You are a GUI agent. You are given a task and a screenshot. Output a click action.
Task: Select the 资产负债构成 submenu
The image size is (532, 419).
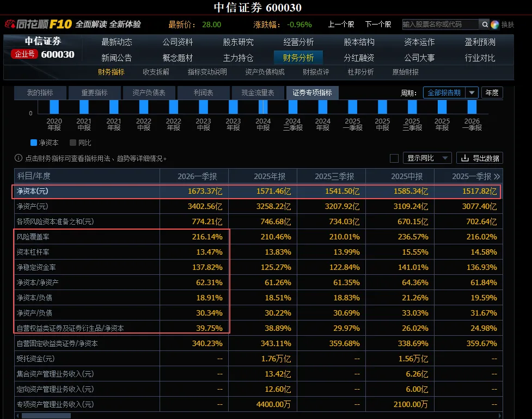point(265,72)
